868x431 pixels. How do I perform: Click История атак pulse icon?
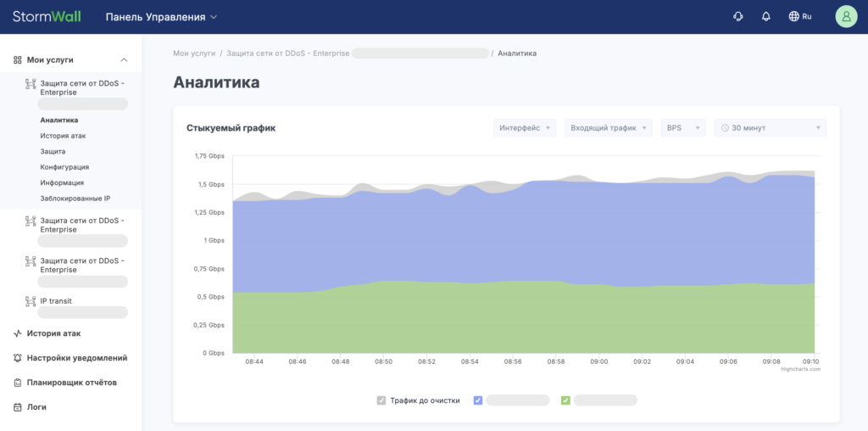point(18,333)
